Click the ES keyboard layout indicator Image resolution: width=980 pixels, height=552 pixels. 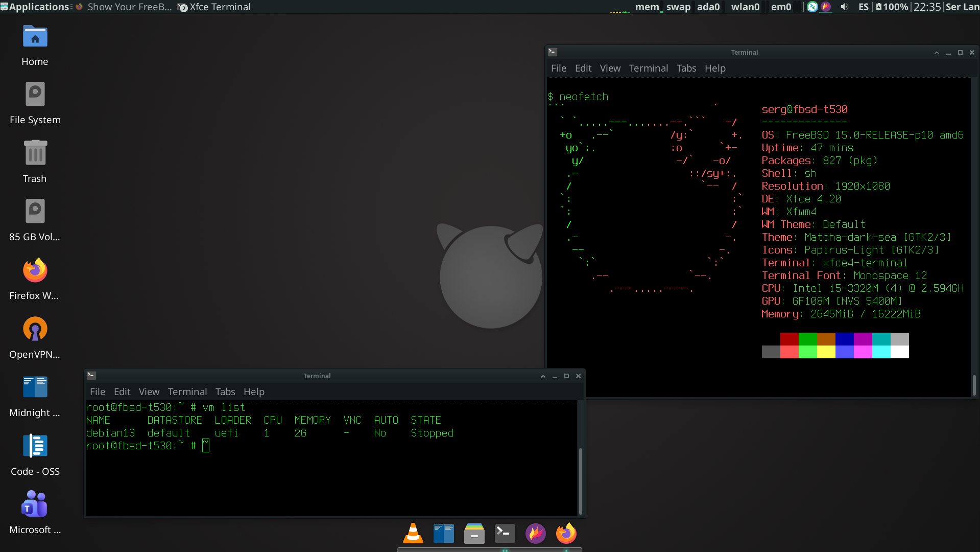(x=864, y=7)
